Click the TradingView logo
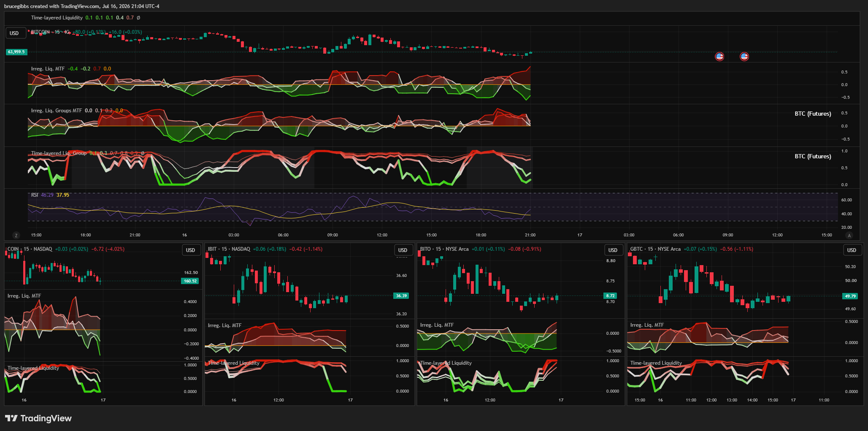Screen dimensions: 868x431 point(38,418)
